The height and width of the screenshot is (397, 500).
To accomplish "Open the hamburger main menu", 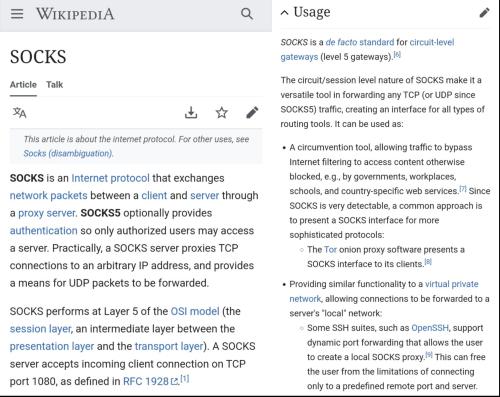I will tap(17, 14).
